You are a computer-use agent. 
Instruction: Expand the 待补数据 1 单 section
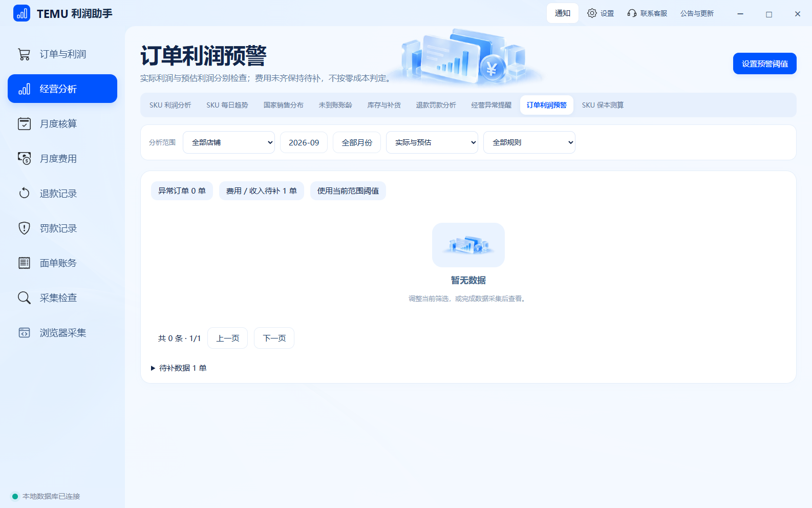179,368
